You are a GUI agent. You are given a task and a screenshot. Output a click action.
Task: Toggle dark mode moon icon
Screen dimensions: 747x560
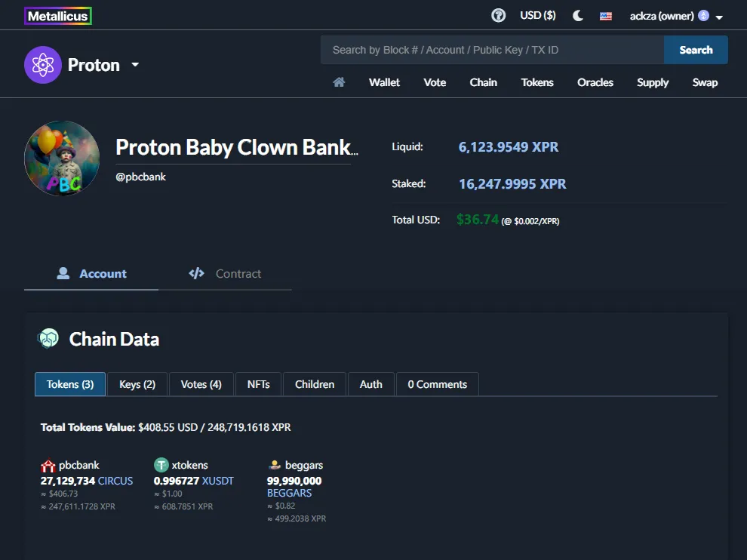point(578,16)
